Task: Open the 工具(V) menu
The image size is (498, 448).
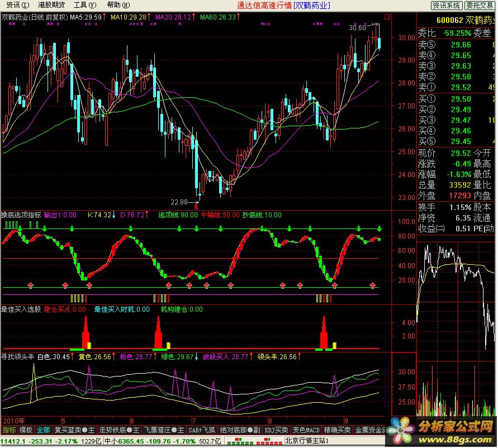Action: (85, 5)
